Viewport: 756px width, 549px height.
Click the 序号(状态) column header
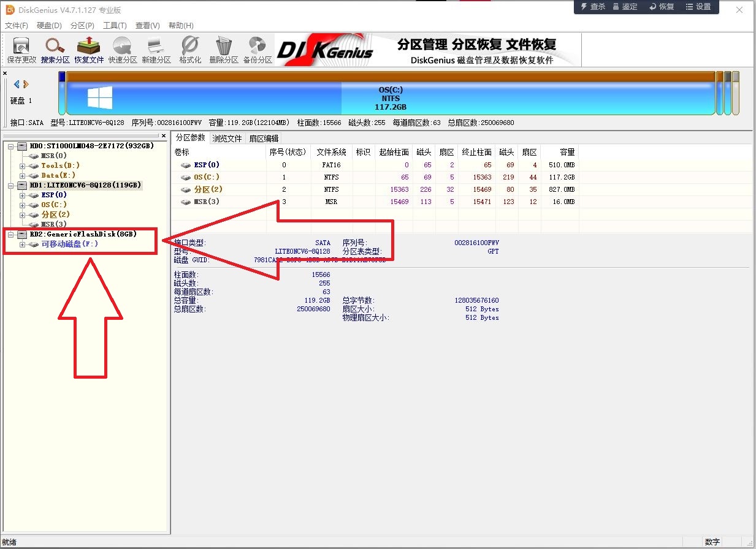[288, 152]
